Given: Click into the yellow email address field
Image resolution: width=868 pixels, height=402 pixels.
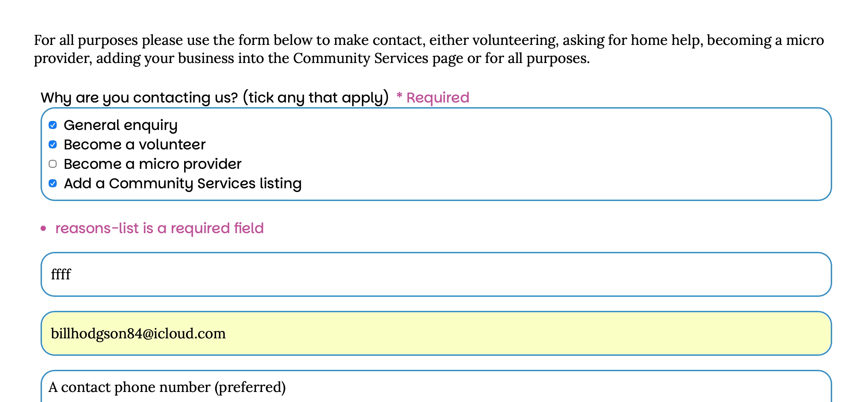Looking at the screenshot, I should click(436, 333).
